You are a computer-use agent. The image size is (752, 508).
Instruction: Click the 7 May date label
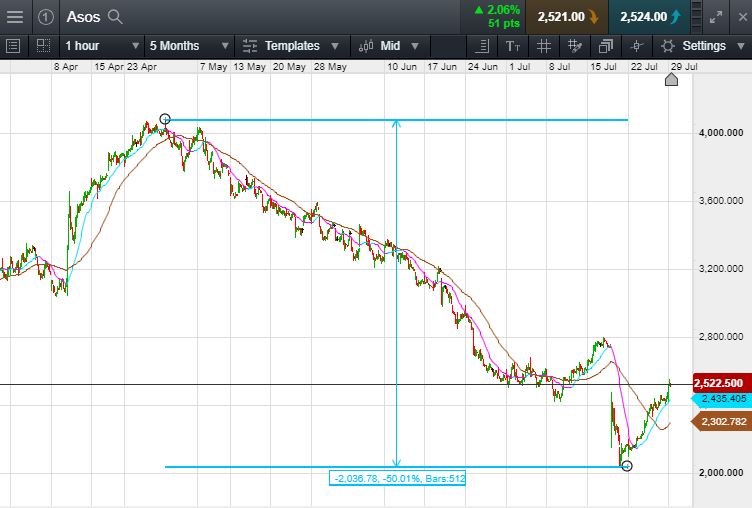(213, 67)
